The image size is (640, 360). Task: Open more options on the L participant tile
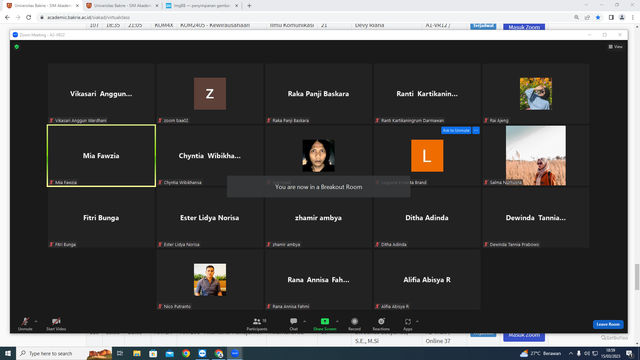click(x=476, y=130)
